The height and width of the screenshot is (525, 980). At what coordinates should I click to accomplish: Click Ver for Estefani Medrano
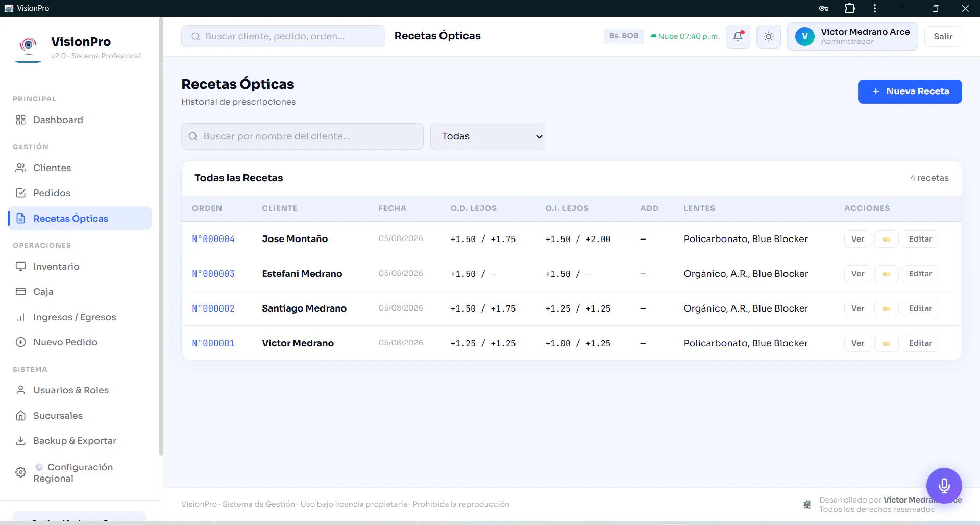[x=857, y=274]
